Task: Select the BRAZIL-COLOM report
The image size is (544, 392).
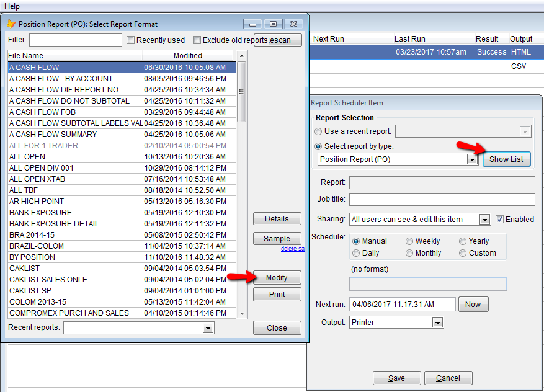Action: coord(122,246)
